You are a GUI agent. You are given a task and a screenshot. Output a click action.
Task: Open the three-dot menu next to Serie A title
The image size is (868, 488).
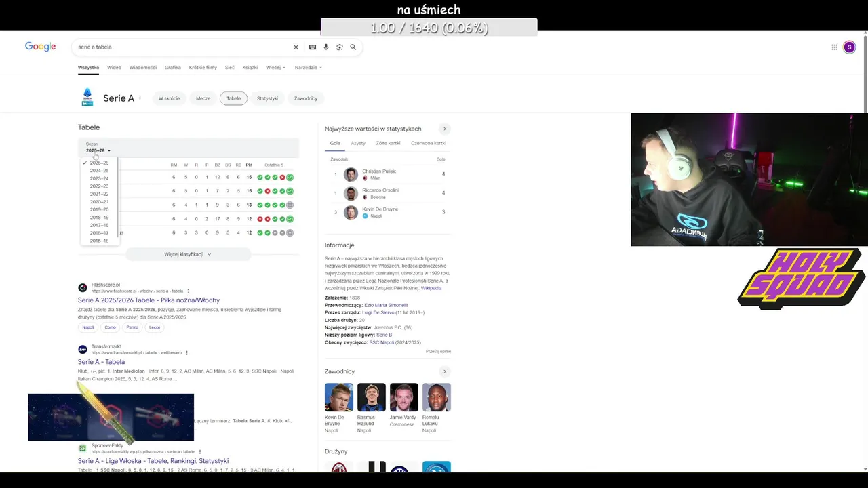pyautogui.click(x=140, y=98)
